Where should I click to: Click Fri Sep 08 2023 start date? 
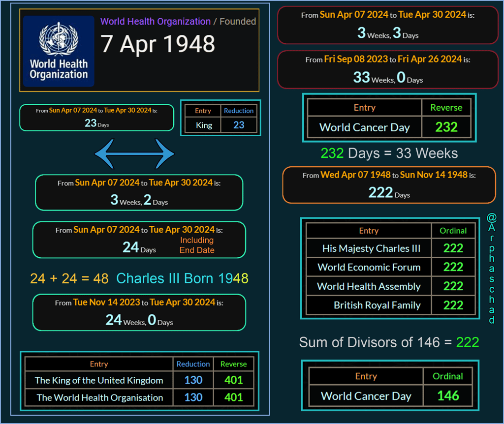click(x=356, y=59)
